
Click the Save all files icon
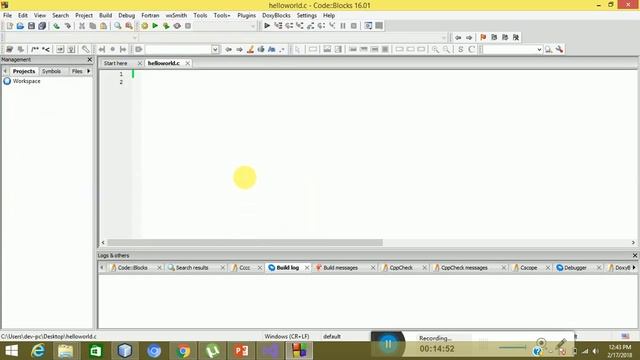[x=42, y=26]
